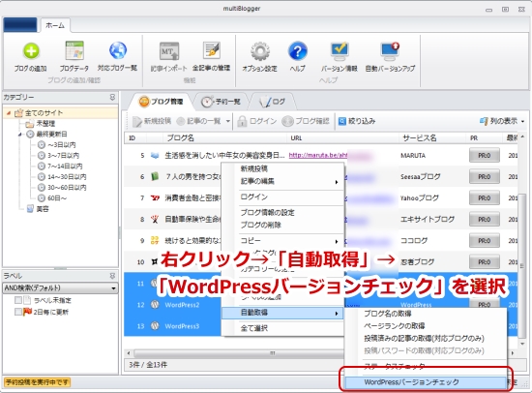Click 新規投稿 toolbar button
Viewport: 532px width, 393px height.
pos(152,121)
